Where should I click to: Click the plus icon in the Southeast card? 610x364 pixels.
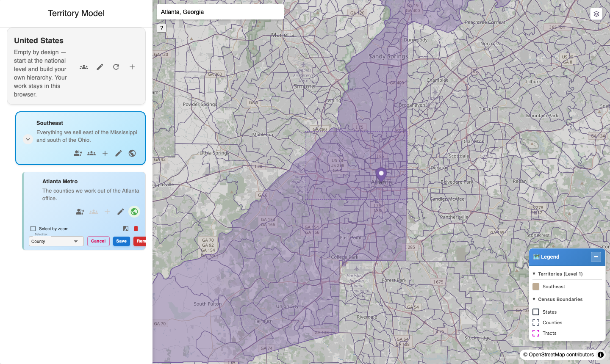tap(105, 153)
